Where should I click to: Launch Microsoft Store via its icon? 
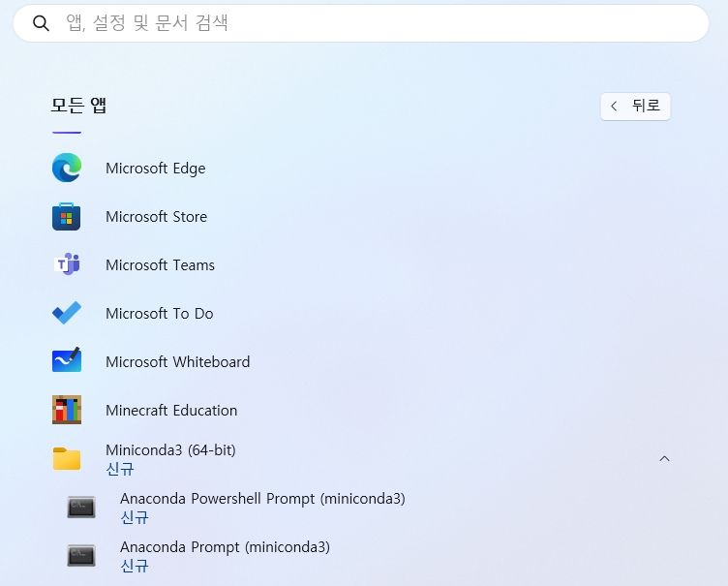point(67,217)
